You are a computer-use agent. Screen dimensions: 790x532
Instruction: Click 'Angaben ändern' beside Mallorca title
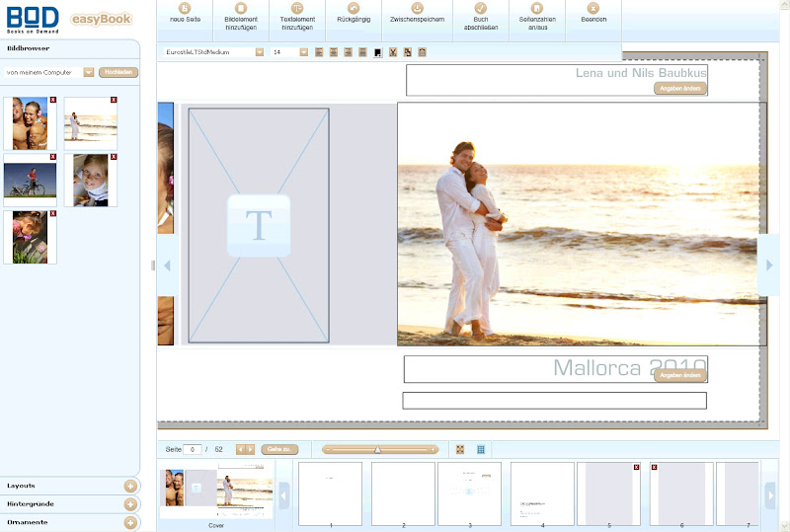[680, 375]
